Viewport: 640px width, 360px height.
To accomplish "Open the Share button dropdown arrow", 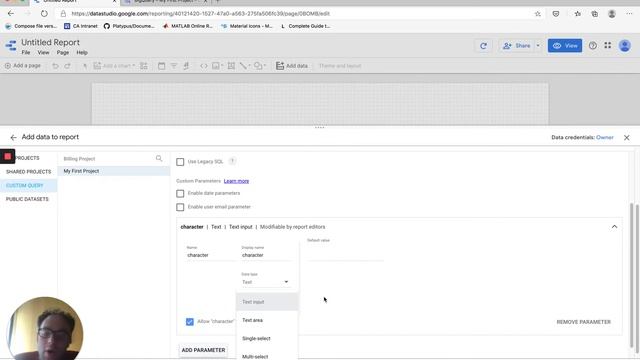I will (538, 46).
